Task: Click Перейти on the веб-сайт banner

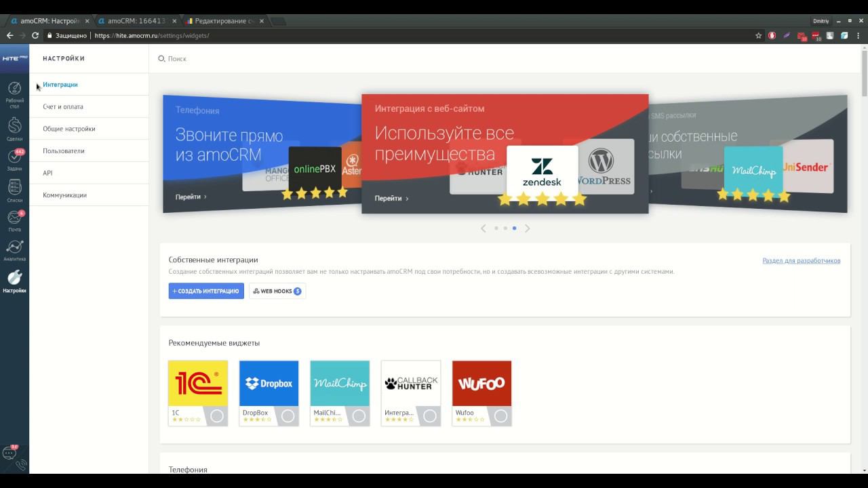Action: point(391,199)
